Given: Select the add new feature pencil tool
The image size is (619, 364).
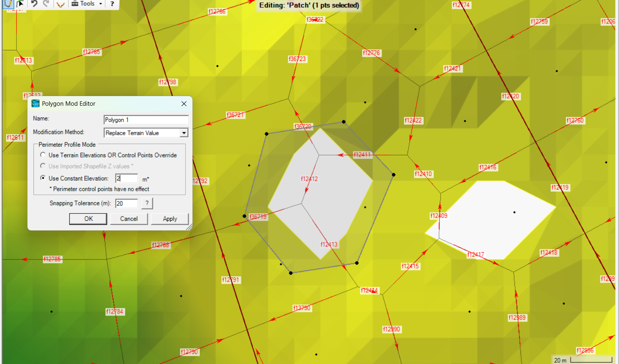Looking at the screenshot, I should 8,4.
